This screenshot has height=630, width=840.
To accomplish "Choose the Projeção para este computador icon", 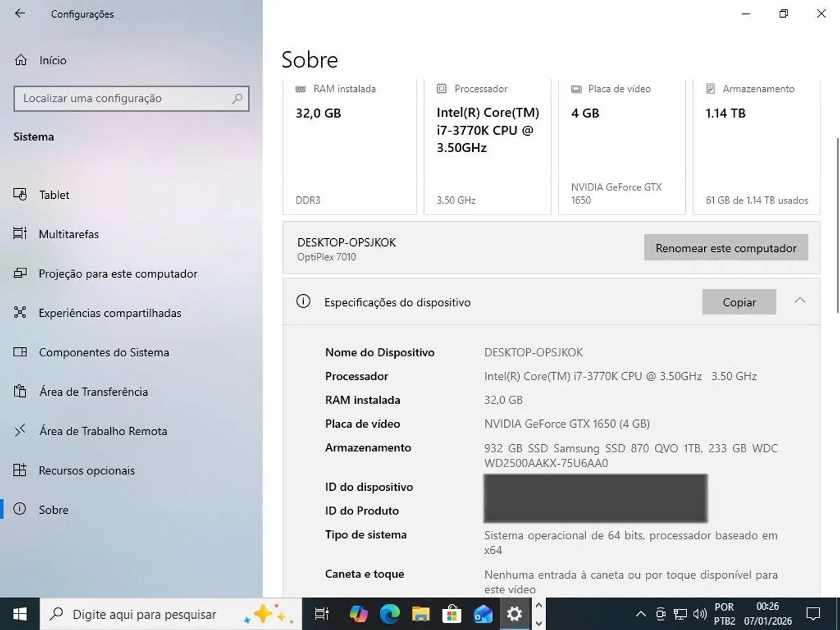I will (x=20, y=273).
